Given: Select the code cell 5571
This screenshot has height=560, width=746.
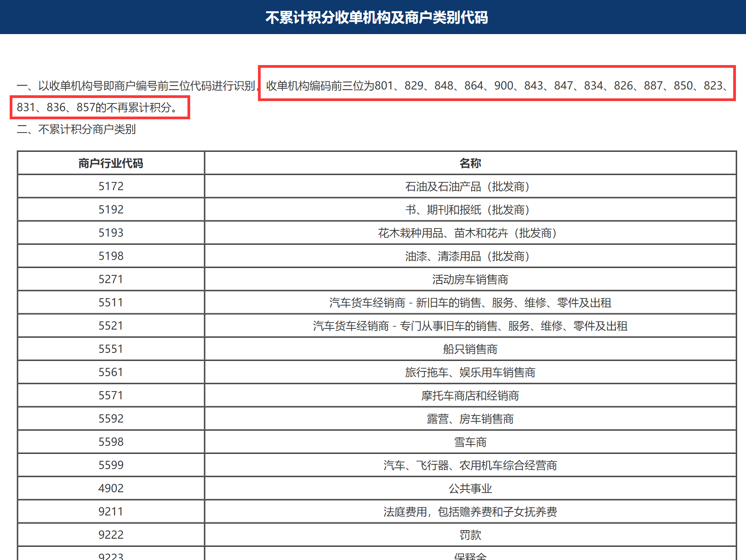Looking at the screenshot, I should (111, 395).
